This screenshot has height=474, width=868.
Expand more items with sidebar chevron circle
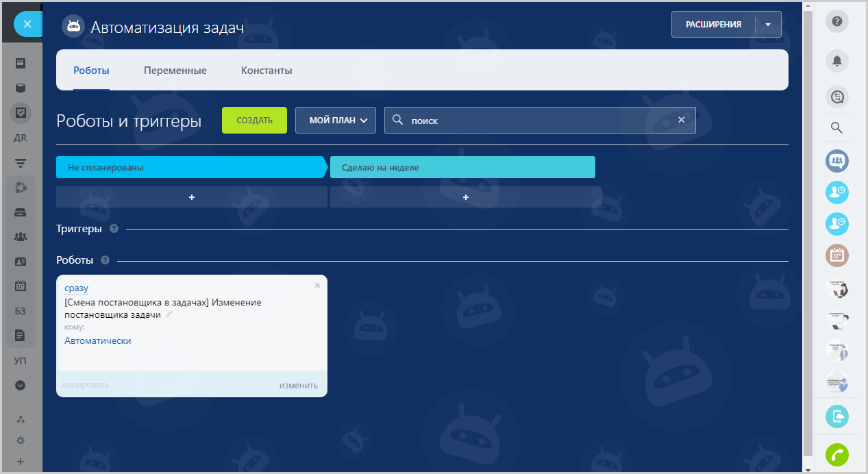click(21, 385)
